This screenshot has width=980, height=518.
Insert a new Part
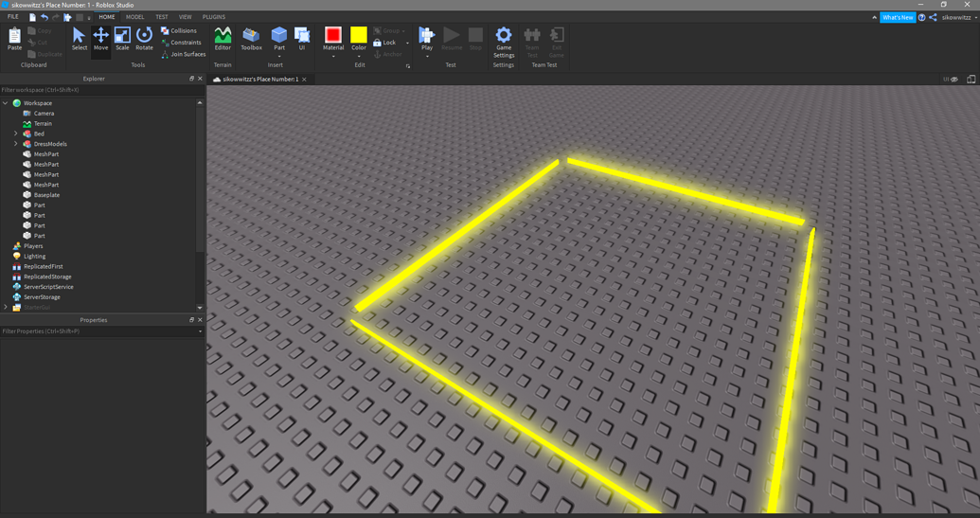(x=279, y=36)
